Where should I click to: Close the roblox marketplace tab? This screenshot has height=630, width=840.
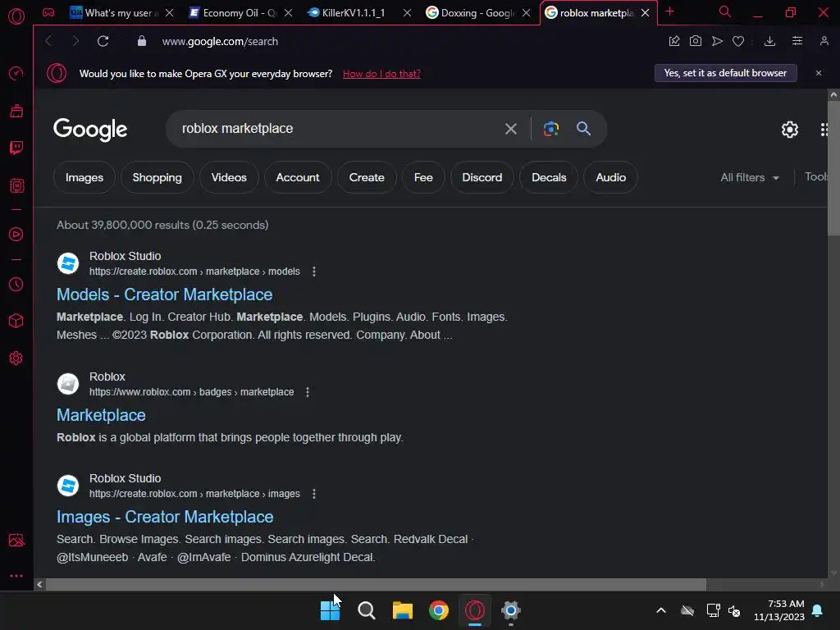pyautogui.click(x=646, y=13)
